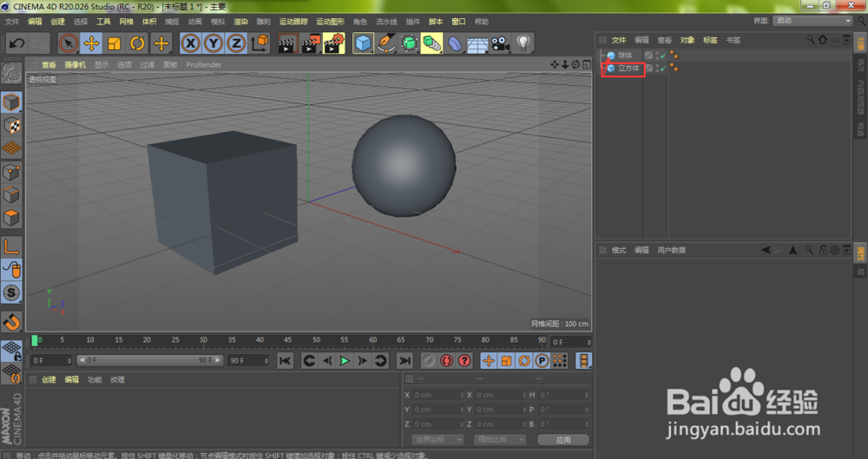Image resolution: width=868 pixels, height=459 pixels.
Task: Open the 摄像机 viewport menu
Action: pyautogui.click(x=75, y=65)
